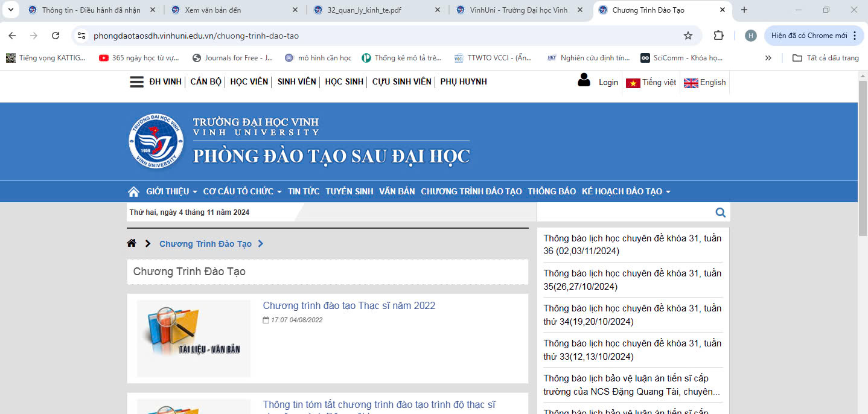This screenshot has width=868, height=414.
Task: Go back to previous page
Action: [12, 36]
